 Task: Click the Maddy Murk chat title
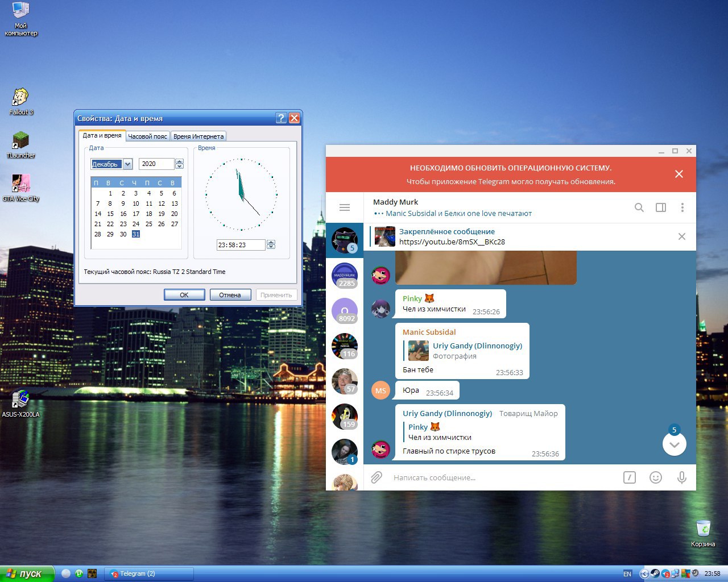coord(395,202)
